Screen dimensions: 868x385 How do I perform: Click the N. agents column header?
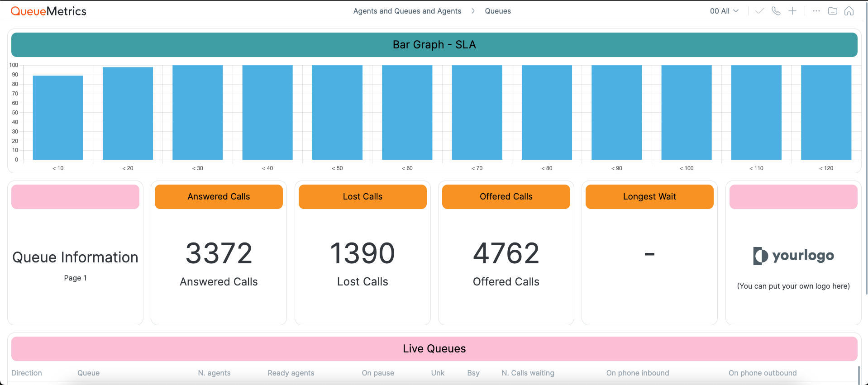(x=214, y=373)
